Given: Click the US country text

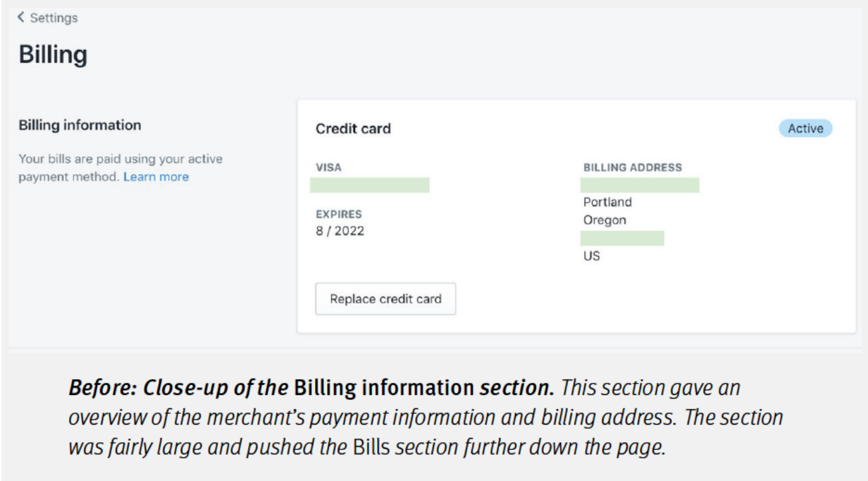Looking at the screenshot, I should (x=592, y=256).
